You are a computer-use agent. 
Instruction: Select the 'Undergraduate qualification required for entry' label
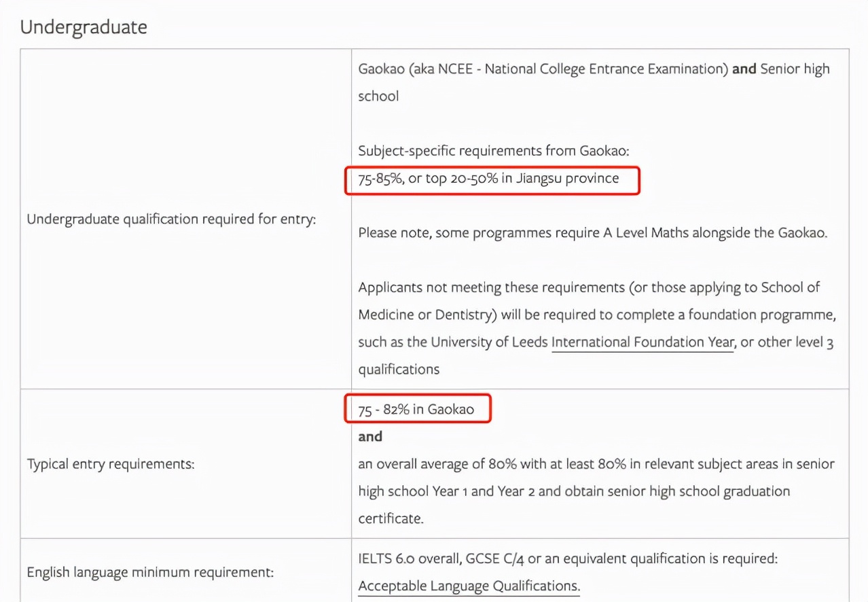point(171,219)
